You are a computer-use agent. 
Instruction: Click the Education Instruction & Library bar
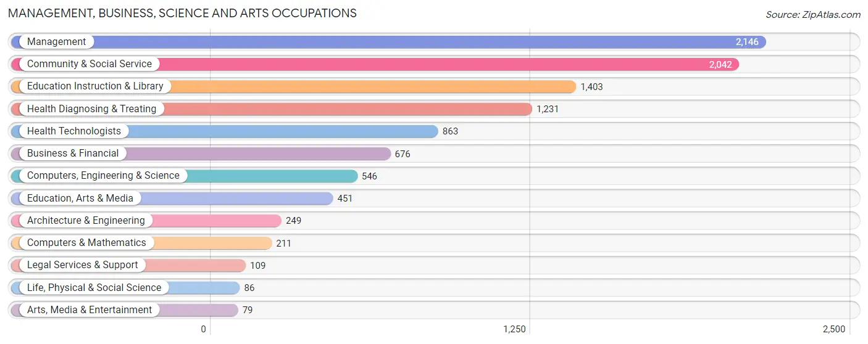293,86
